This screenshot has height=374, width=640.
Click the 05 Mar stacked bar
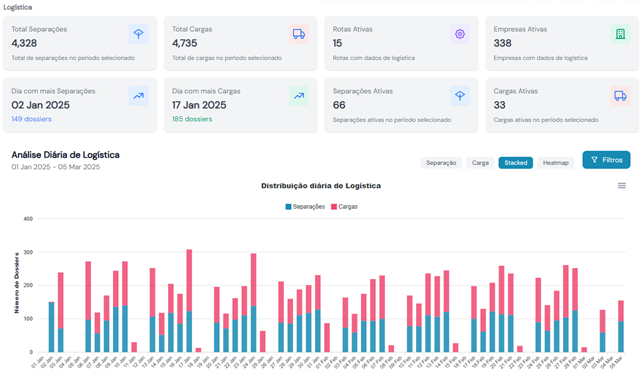click(621, 327)
